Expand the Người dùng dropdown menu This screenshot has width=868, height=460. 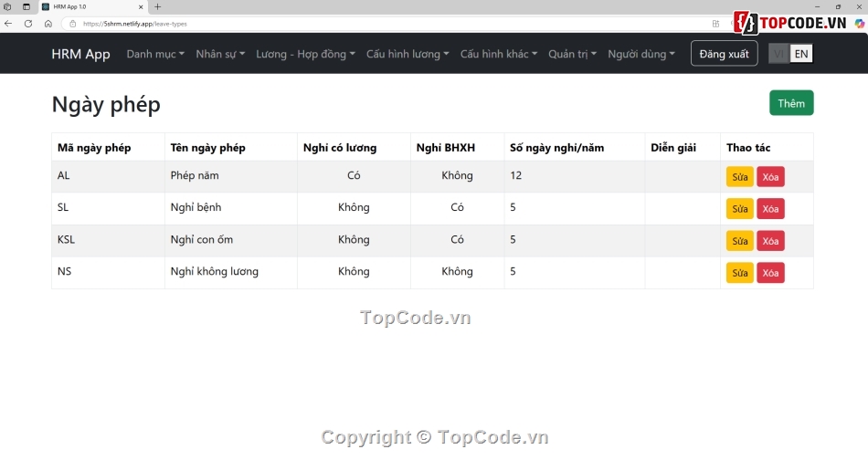click(x=641, y=54)
